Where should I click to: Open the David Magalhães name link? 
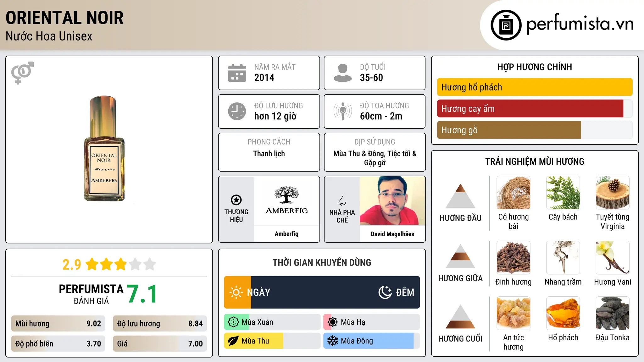pyautogui.click(x=392, y=234)
